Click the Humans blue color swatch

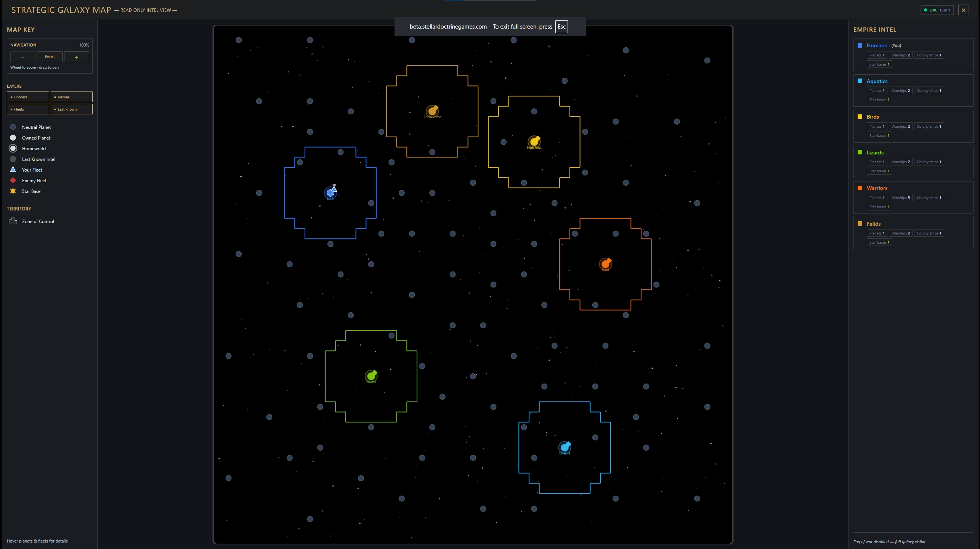click(860, 45)
